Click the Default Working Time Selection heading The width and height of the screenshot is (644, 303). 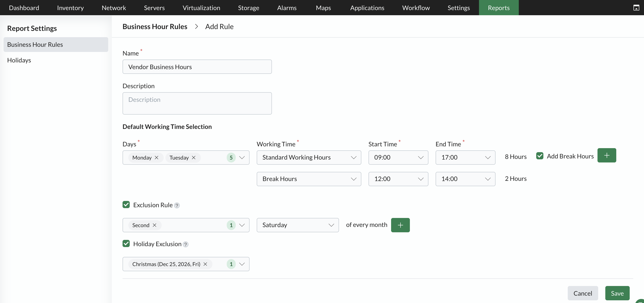167,127
